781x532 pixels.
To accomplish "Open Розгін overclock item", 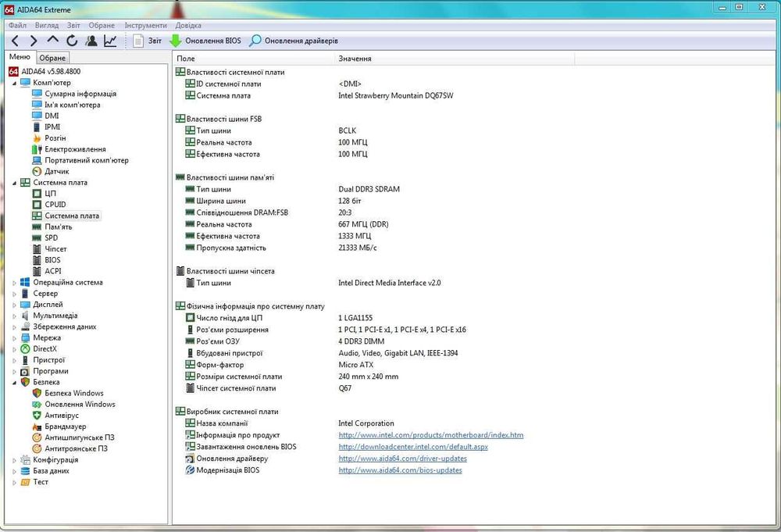I will (48, 138).
